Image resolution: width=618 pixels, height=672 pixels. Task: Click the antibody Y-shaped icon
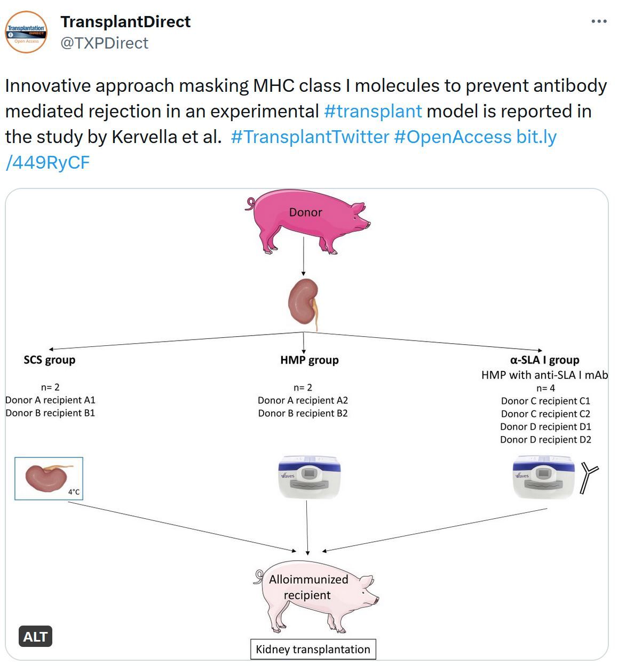click(x=589, y=478)
